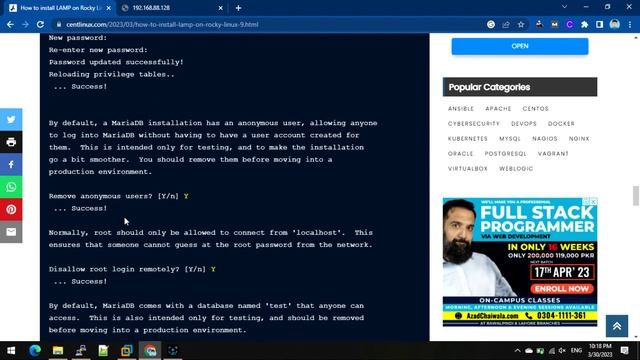Share the article on Facebook
640x360 pixels.
click(11, 164)
